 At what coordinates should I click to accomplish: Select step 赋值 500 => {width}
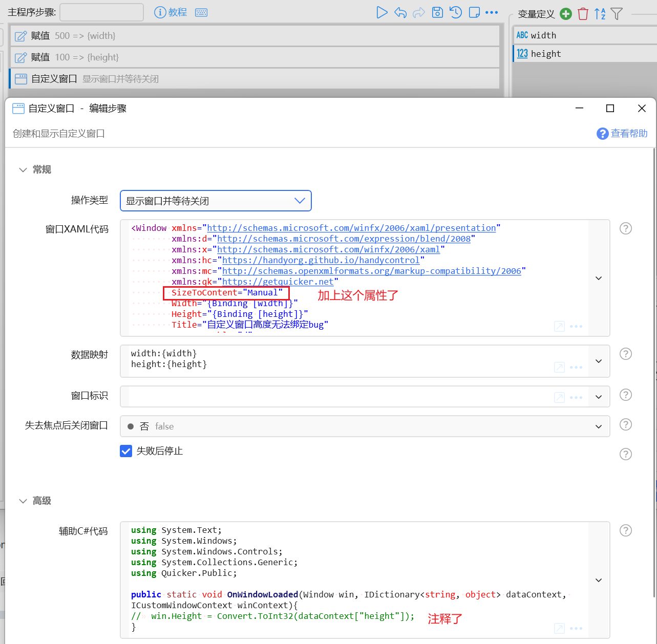coord(255,36)
